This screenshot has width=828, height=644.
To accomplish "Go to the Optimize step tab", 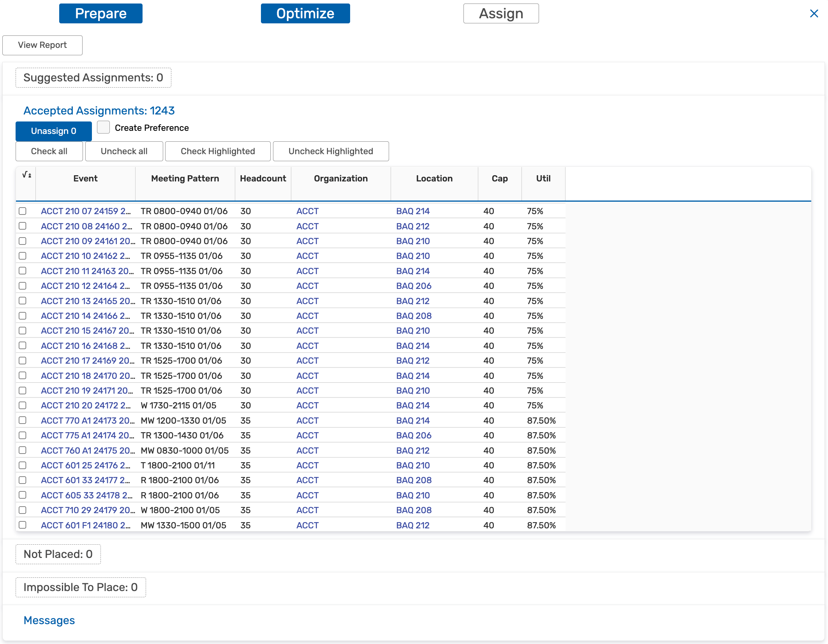I will [x=305, y=14].
